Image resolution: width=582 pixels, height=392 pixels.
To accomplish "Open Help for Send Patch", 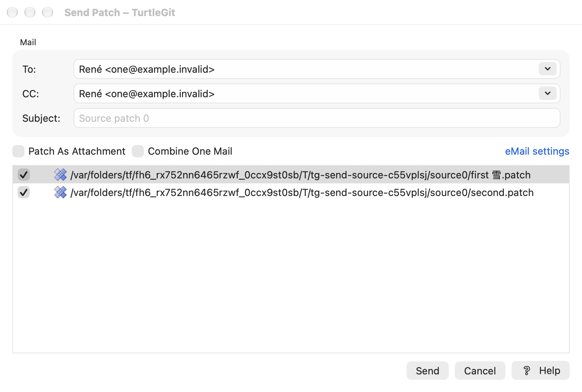I will click(541, 371).
